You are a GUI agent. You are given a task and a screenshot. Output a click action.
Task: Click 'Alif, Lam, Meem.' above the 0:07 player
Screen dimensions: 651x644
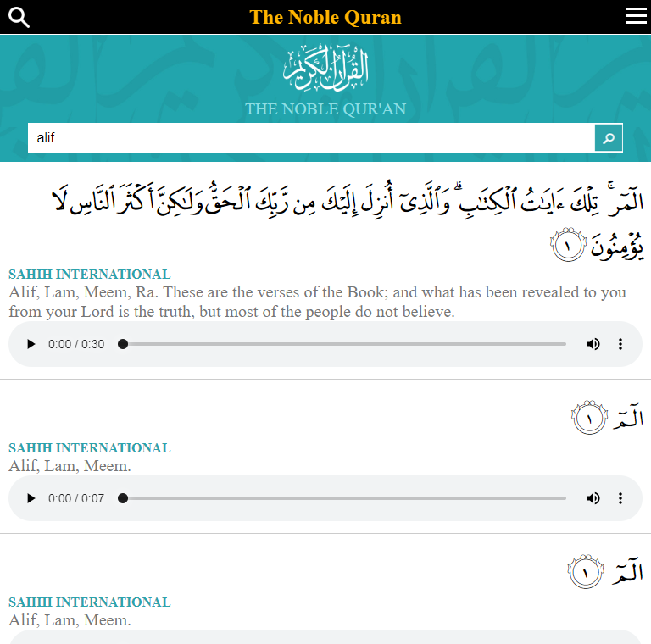coord(70,466)
